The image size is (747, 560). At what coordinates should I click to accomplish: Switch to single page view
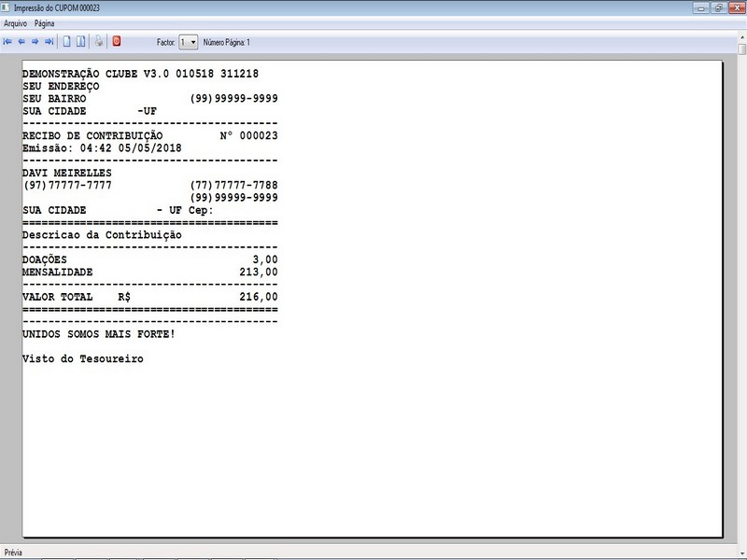[66, 42]
